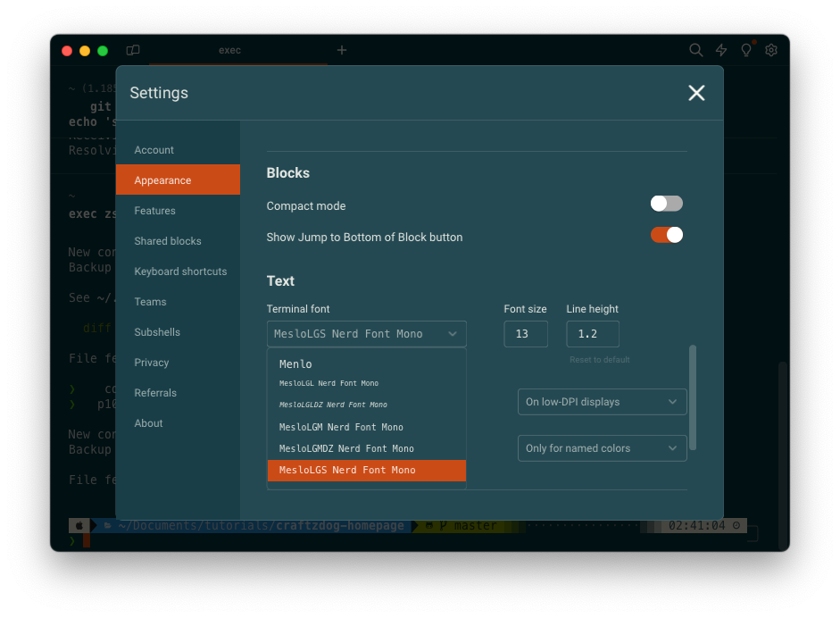Open Features settings section
This screenshot has height=618, width=840.
coord(178,211)
